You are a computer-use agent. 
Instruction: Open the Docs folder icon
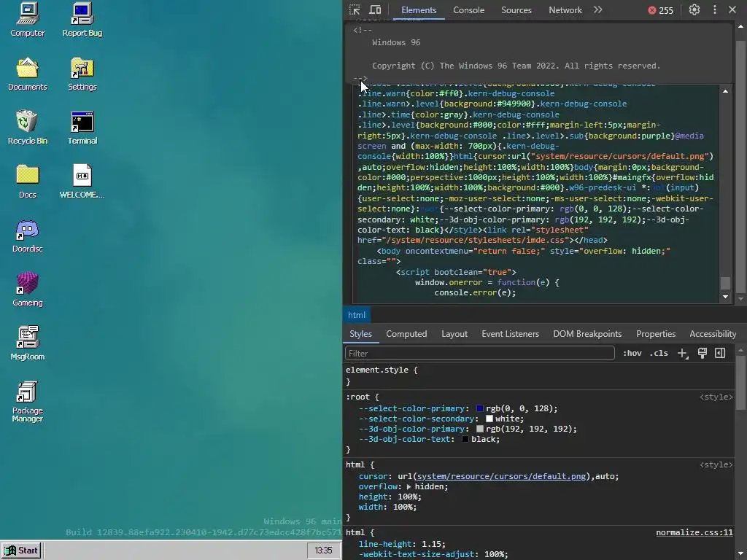[27, 182]
